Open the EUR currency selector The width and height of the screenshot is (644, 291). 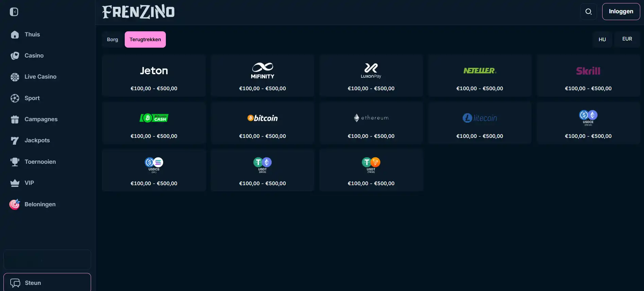tap(627, 39)
